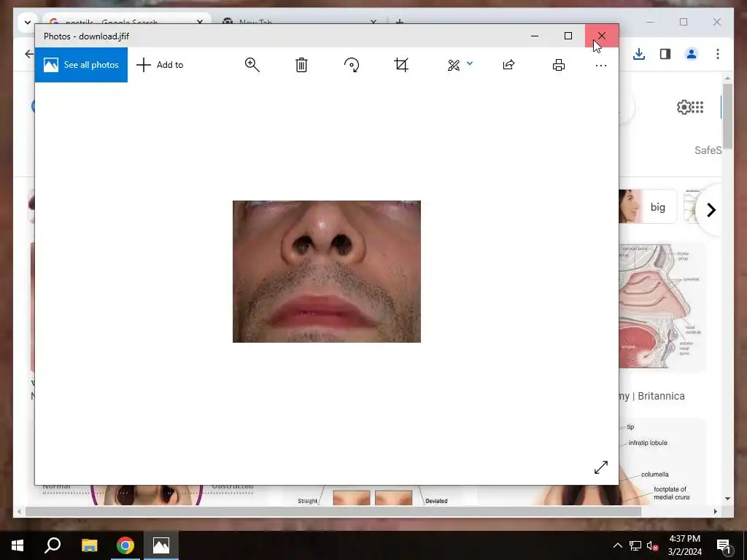Rotate the photo with the rotate icon
Image resolution: width=747 pixels, height=560 pixels.
click(x=352, y=65)
